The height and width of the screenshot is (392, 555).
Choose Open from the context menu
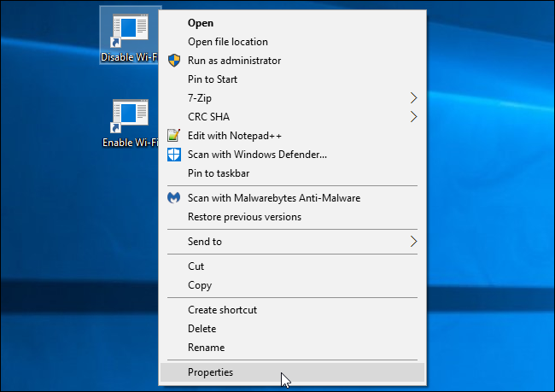coord(292,23)
